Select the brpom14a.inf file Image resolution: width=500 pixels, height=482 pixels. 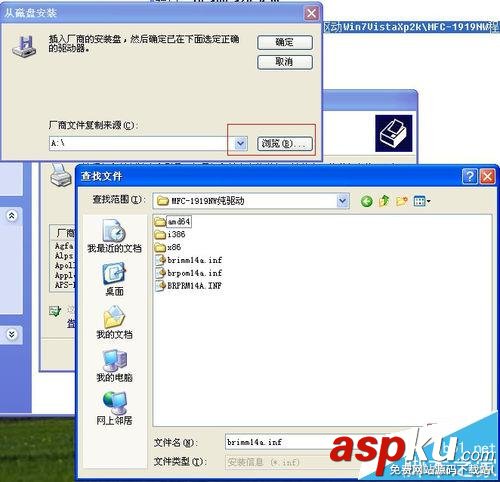(189, 273)
